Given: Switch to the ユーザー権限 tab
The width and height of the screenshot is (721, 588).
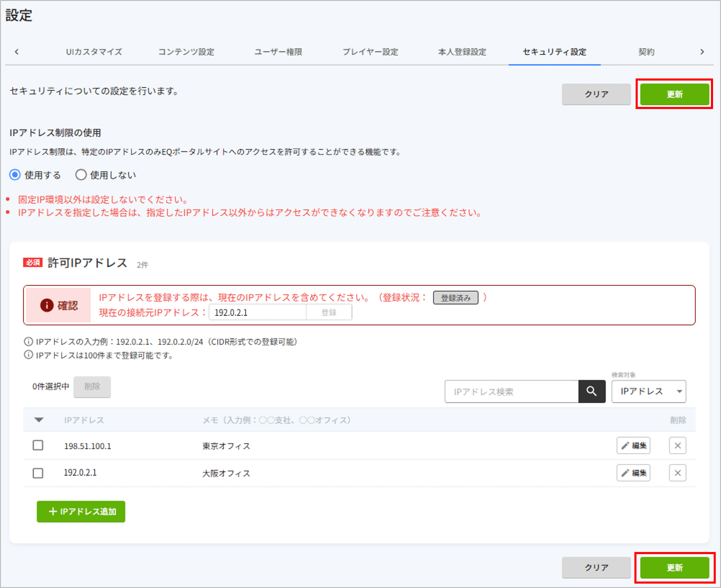Looking at the screenshot, I should [278, 52].
